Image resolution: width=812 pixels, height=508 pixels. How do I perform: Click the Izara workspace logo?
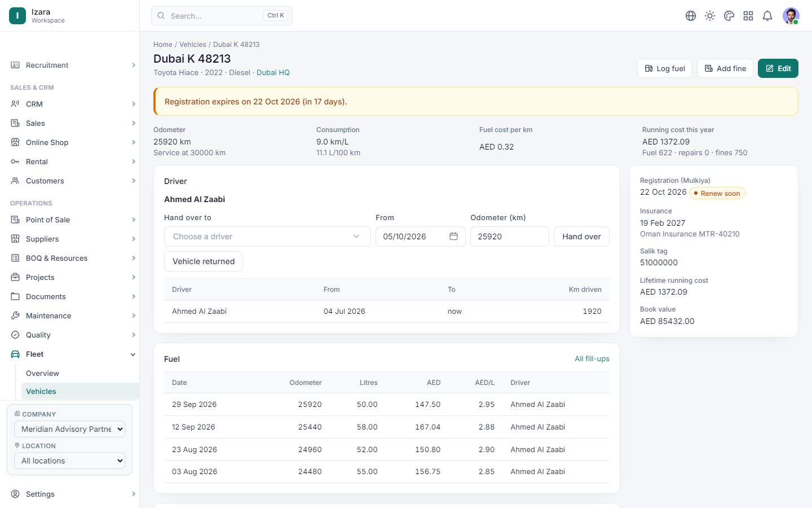[x=17, y=16]
